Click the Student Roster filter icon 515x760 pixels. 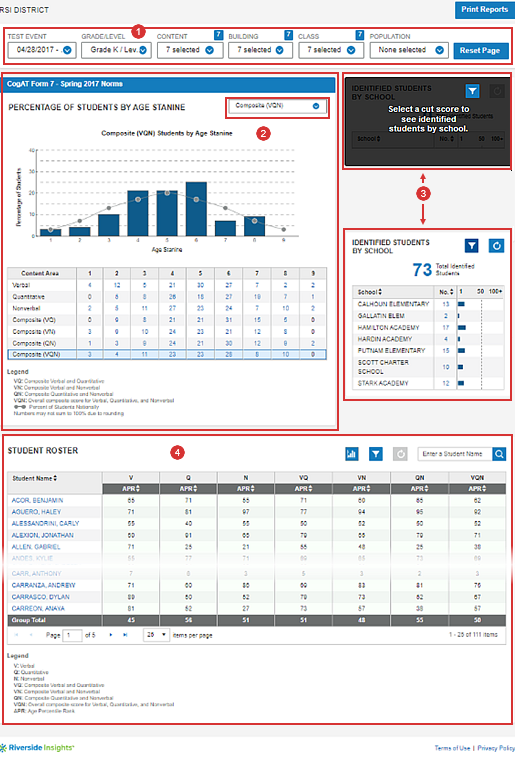(375, 454)
